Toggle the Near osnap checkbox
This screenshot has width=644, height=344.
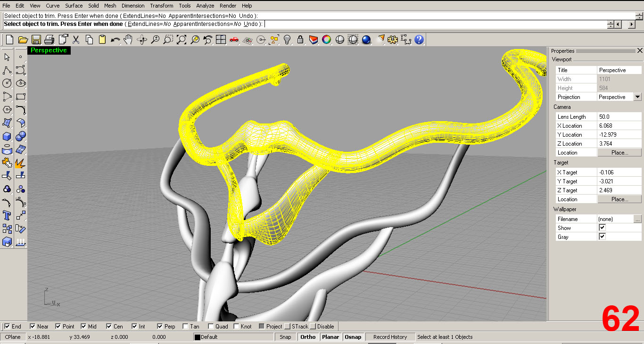pos(33,327)
